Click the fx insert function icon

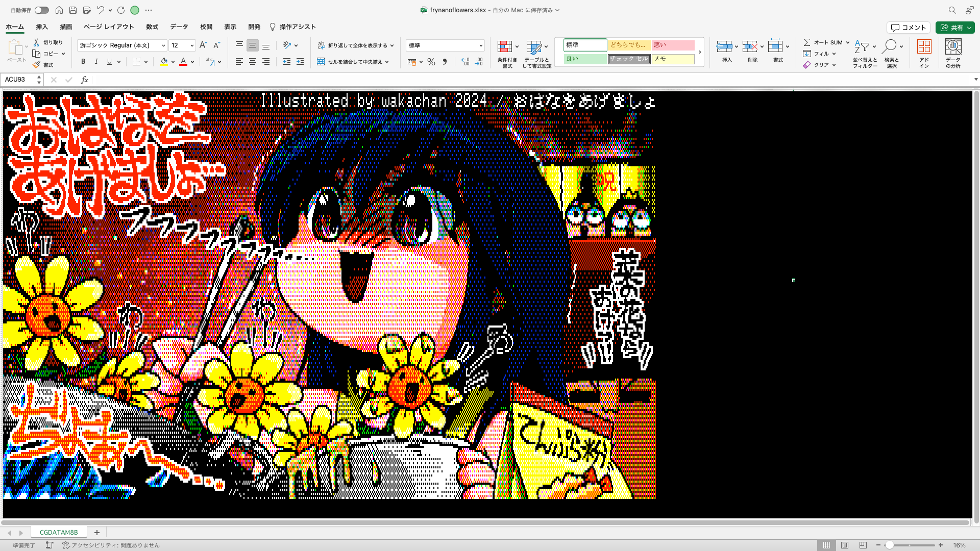click(x=85, y=80)
